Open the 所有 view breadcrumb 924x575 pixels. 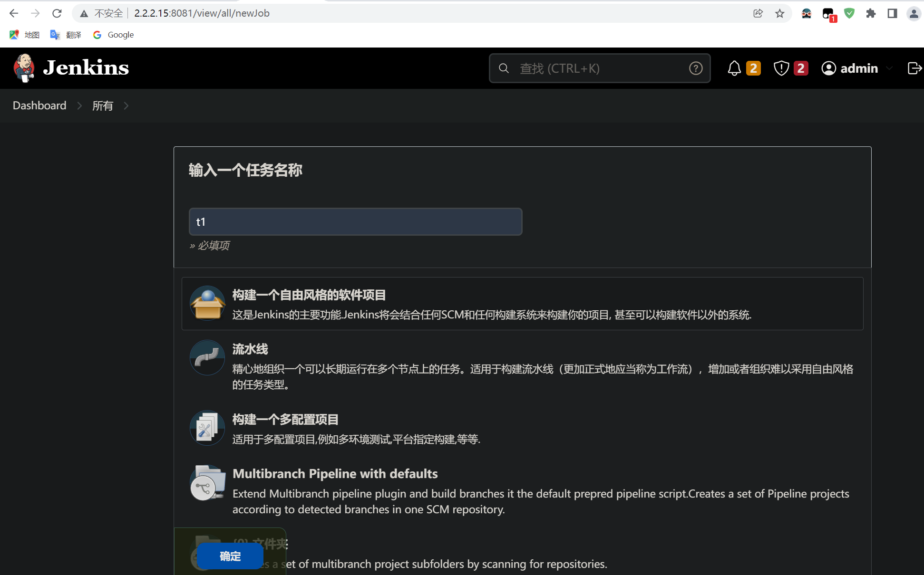[x=103, y=105]
